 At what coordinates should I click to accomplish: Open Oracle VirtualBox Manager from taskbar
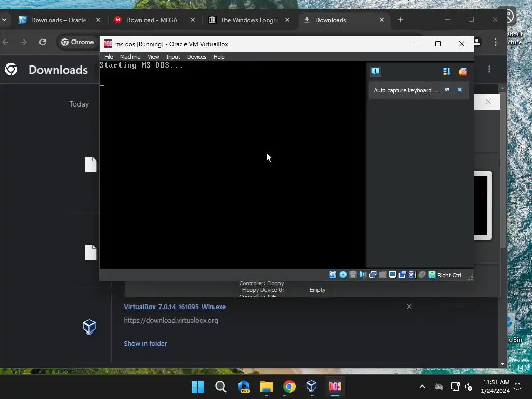[x=312, y=387]
